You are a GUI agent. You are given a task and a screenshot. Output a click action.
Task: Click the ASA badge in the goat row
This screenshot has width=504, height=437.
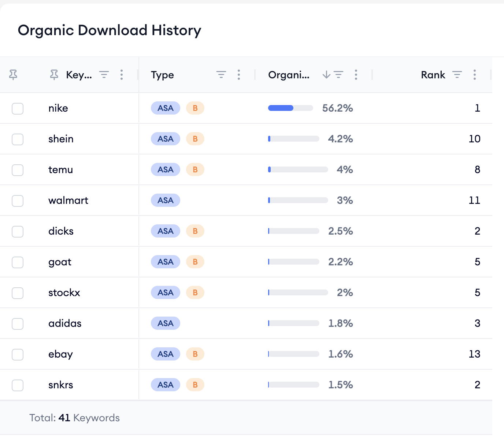[x=166, y=262]
